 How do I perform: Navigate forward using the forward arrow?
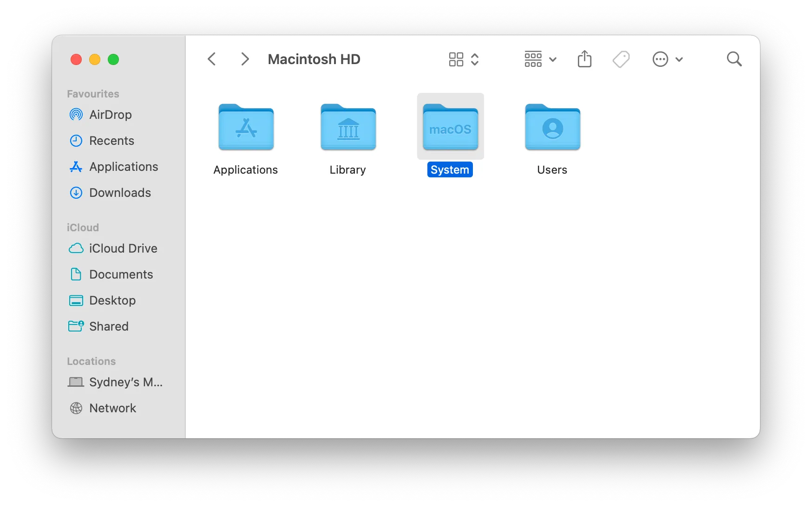(x=245, y=59)
